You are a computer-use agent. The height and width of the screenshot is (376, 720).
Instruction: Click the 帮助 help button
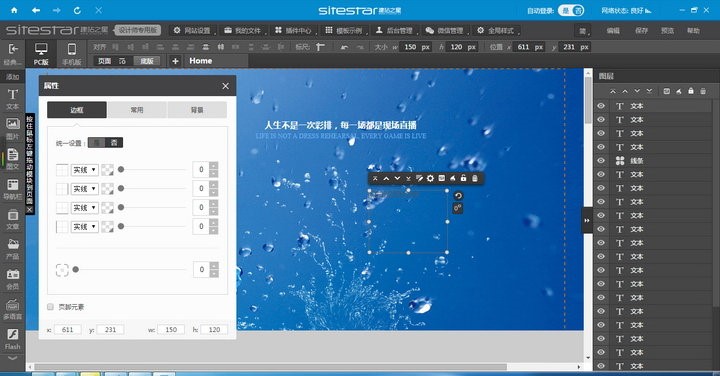(693, 30)
